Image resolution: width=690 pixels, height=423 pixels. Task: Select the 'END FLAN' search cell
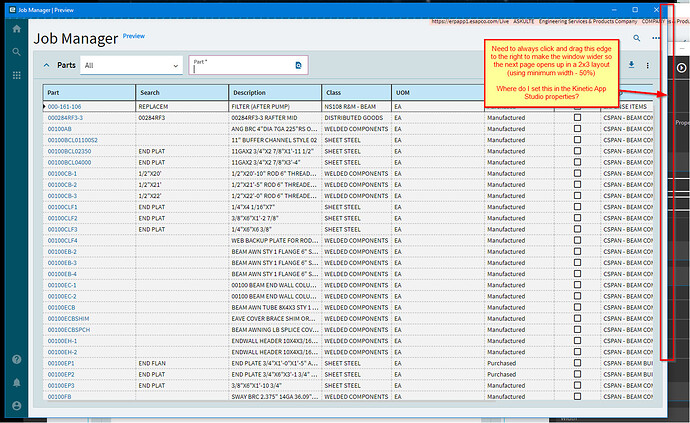[182, 363]
